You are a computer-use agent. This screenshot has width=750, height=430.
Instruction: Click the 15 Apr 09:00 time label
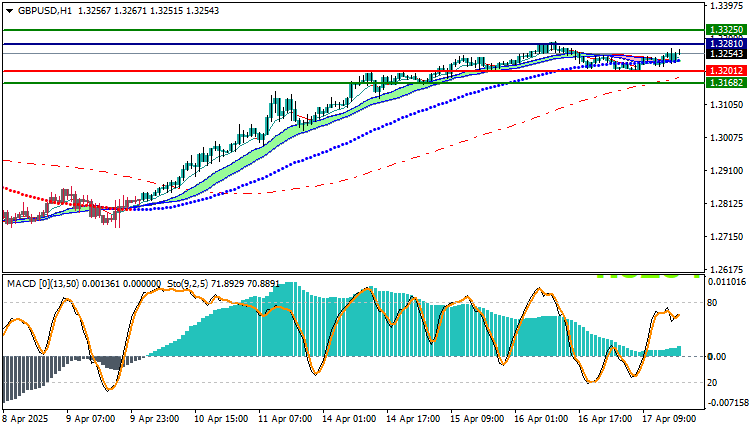click(477, 419)
